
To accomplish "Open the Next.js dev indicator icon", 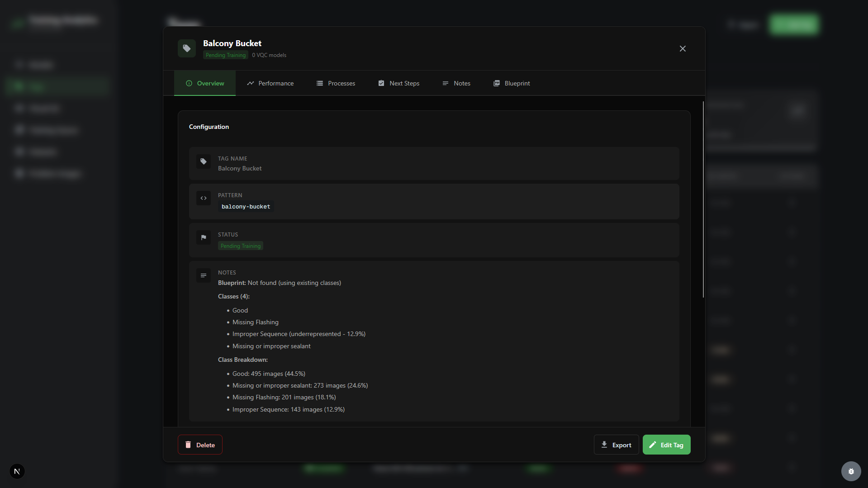I will coord(17,471).
